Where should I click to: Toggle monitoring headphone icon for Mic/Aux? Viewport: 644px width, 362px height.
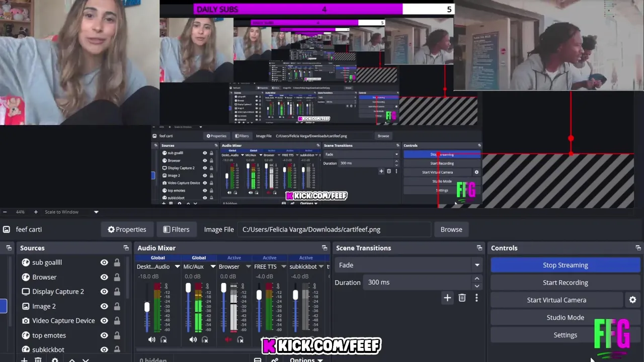click(x=205, y=340)
